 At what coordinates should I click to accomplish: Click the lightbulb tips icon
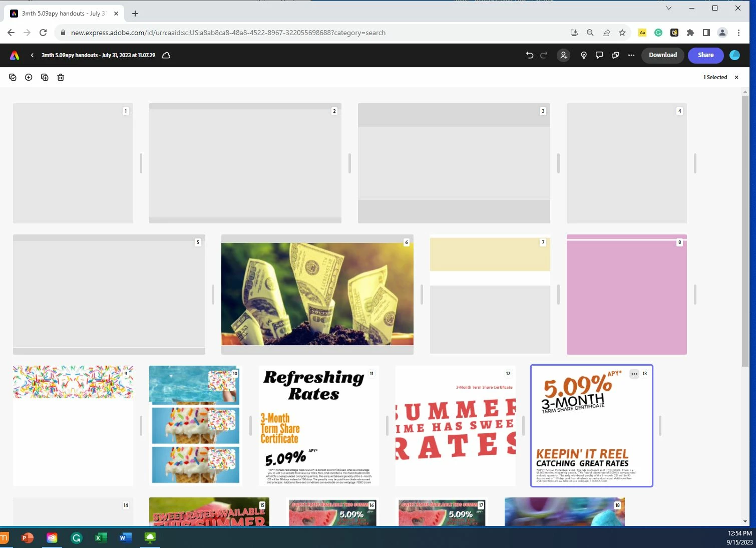[583, 55]
